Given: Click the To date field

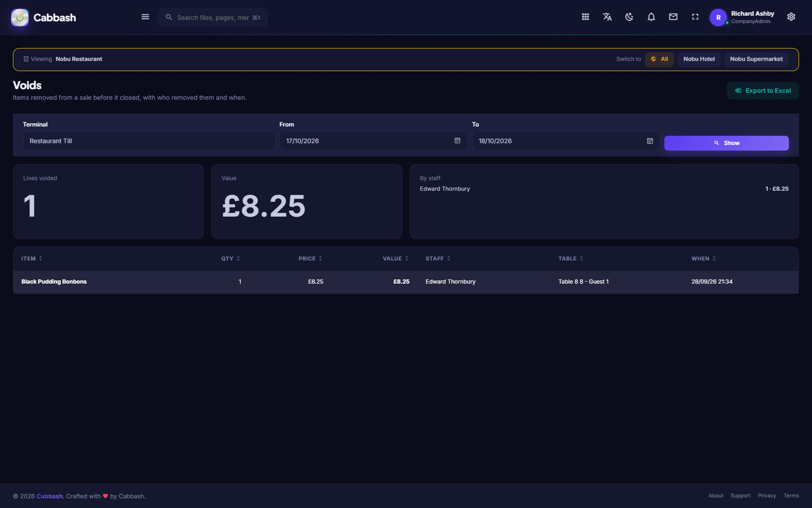Looking at the screenshot, I should tap(566, 141).
